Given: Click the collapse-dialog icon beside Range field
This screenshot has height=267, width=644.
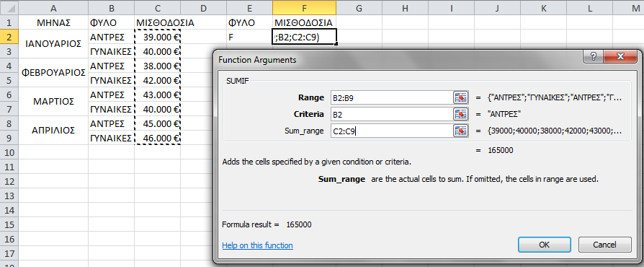Looking at the screenshot, I should (x=461, y=97).
